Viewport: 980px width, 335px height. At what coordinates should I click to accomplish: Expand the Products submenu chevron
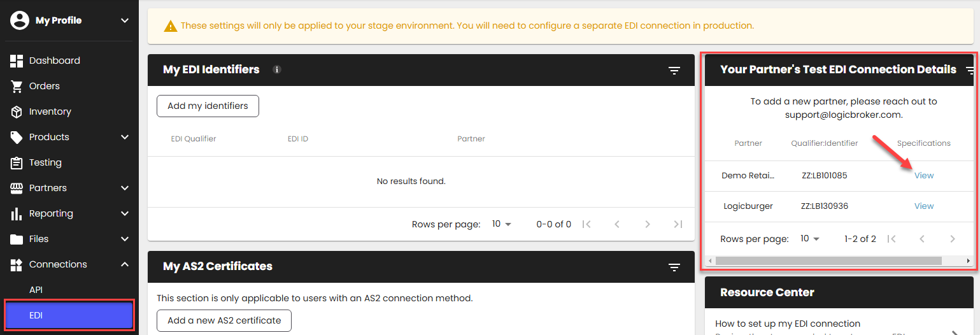(125, 137)
